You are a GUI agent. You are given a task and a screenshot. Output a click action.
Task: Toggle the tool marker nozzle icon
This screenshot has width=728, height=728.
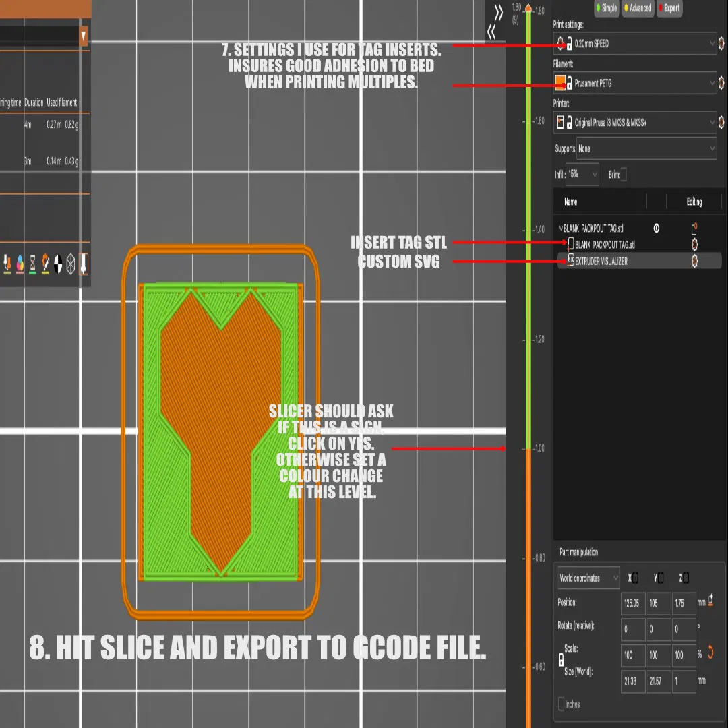(84, 264)
